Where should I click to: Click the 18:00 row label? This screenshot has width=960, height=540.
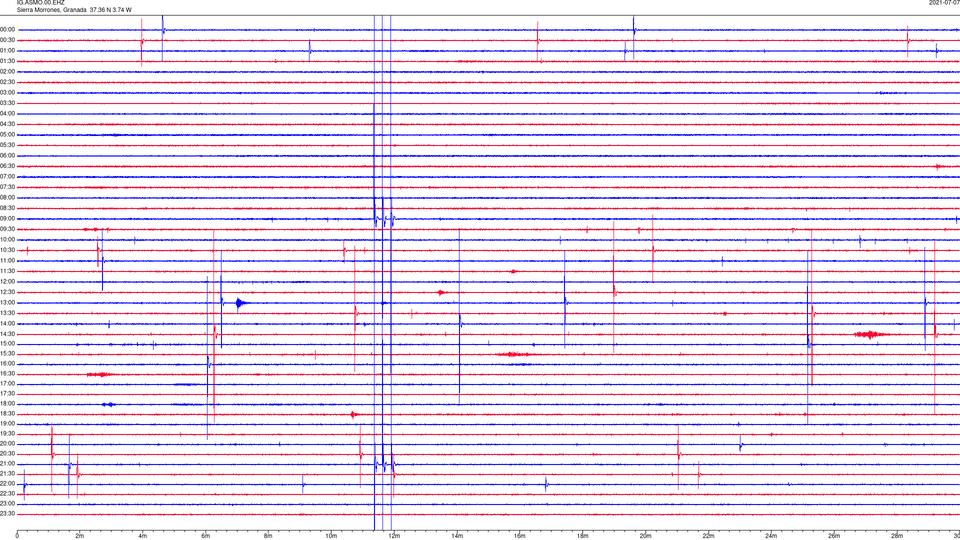[x=8, y=404]
